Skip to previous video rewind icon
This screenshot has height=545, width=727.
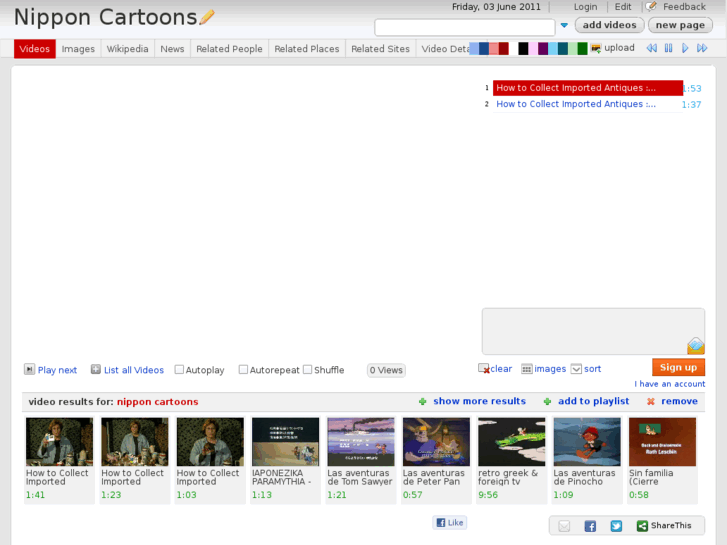(651, 48)
